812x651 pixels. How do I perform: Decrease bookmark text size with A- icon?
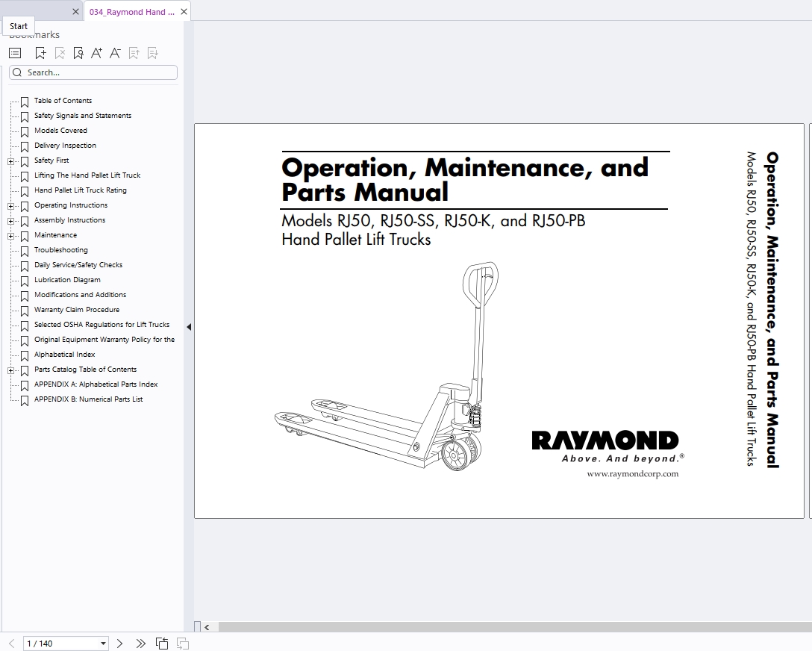point(115,52)
